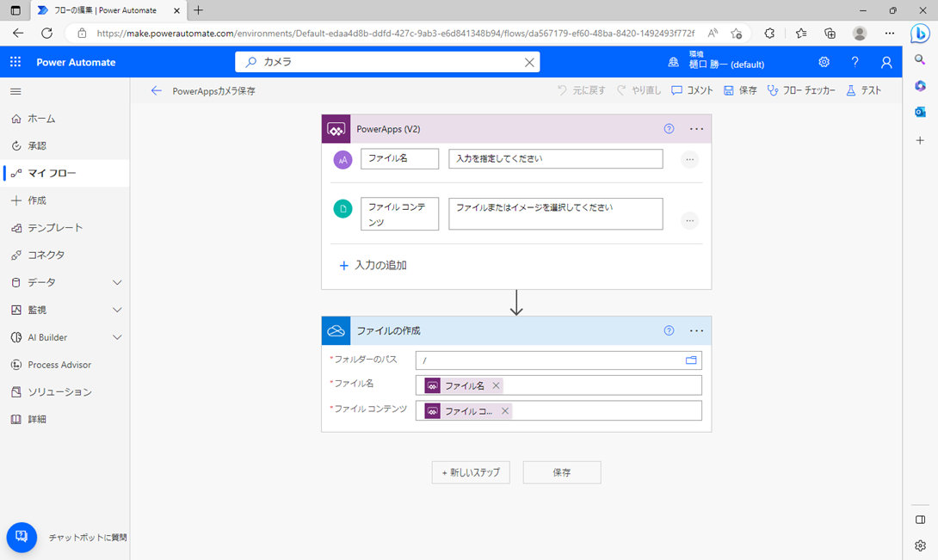The image size is (938, 560).
Task: Select マイ フロー in the left navigation
Action: click(65, 173)
